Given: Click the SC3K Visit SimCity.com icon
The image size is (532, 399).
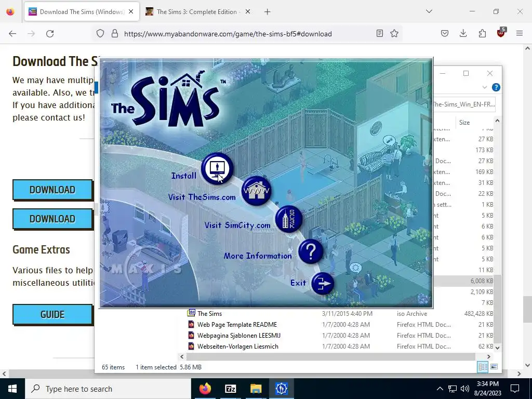Looking at the screenshot, I should [288, 219].
